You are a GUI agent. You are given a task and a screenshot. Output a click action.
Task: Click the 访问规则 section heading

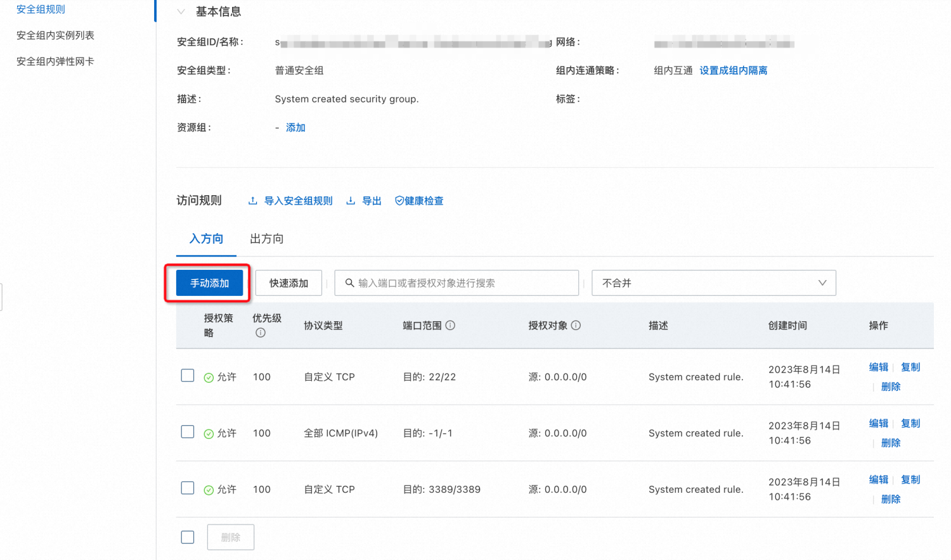(x=199, y=201)
